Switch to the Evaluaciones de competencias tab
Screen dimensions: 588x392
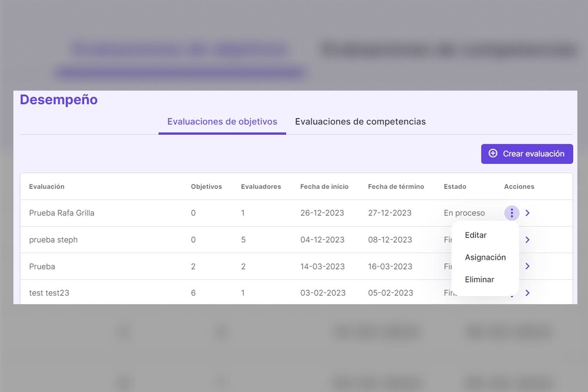pos(360,121)
